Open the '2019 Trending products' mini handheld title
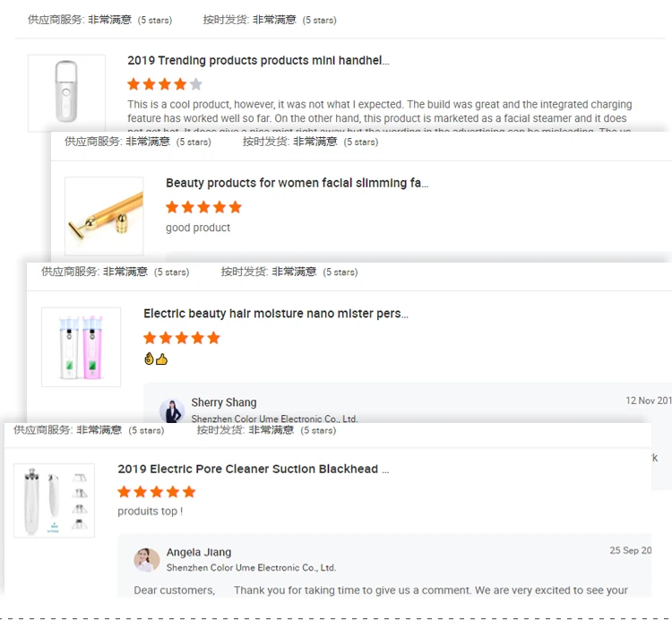672x630 pixels. pyautogui.click(x=258, y=61)
